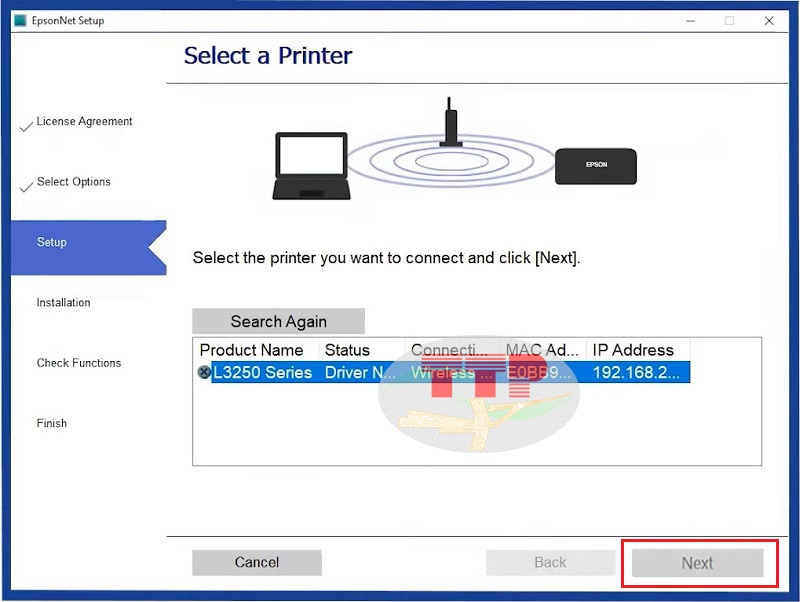Viewport: 800px width, 602px height.
Task: Click the EpsonNet Setup title bar icon
Action: (20, 20)
